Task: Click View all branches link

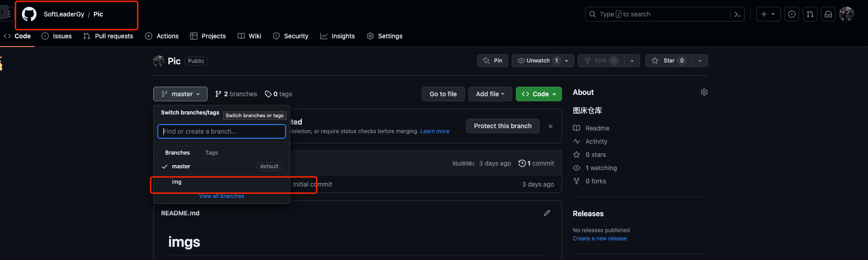Action: (222, 196)
